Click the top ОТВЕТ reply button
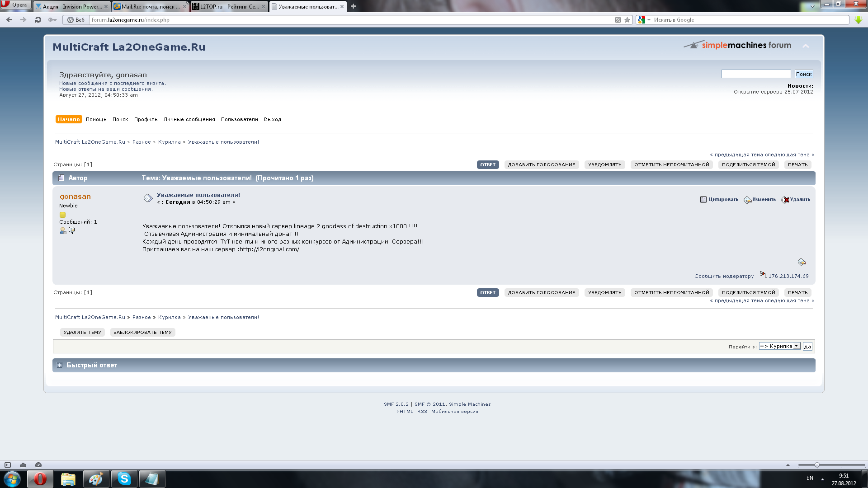The height and width of the screenshot is (488, 868). (x=487, y=164)
